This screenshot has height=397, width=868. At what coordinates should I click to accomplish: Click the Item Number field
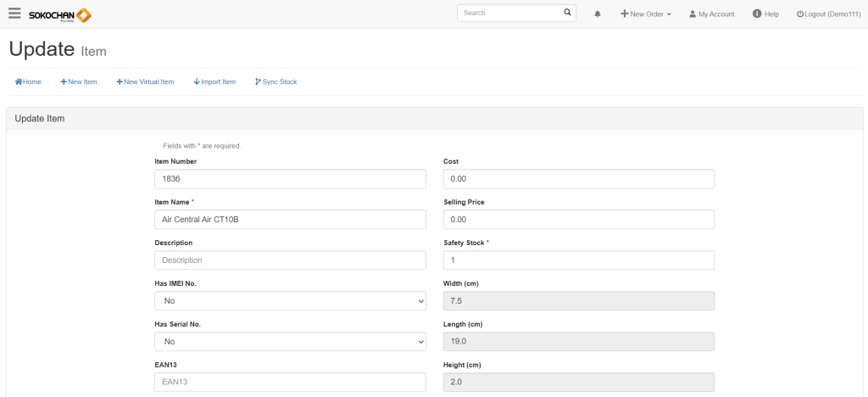pyautogui.click(x=290, y=179)
